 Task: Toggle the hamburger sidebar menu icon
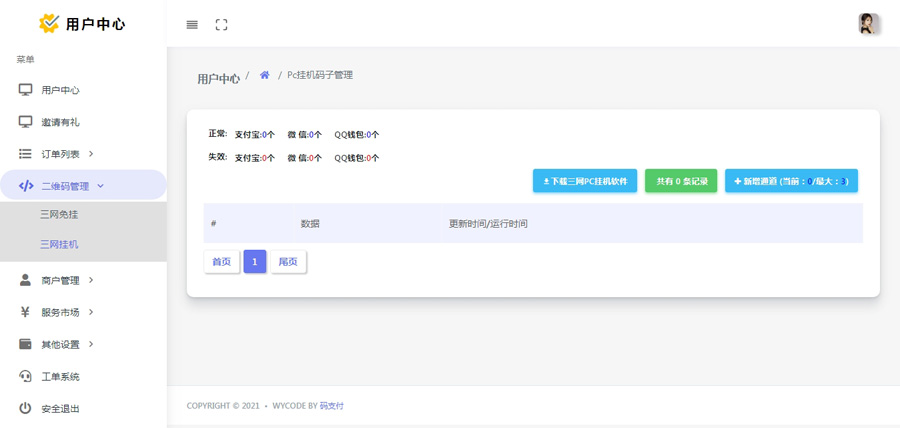point(192,25)
